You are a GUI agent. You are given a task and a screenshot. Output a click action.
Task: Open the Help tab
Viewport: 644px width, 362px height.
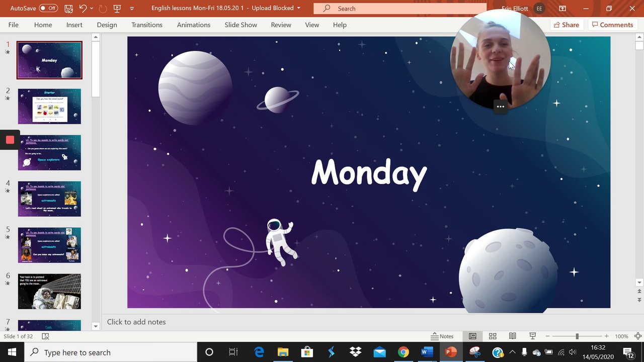pos(340,25)
